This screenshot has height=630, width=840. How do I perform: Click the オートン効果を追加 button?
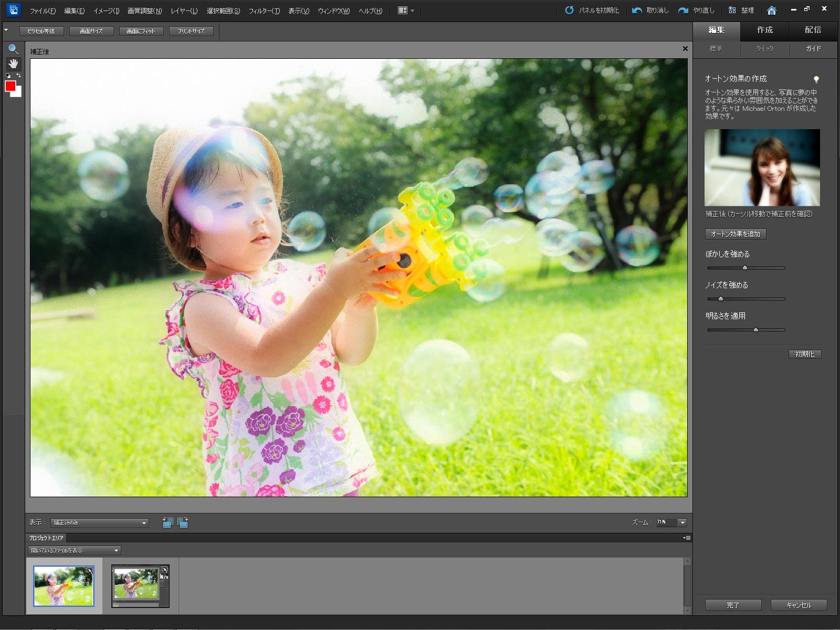click(x=736, y=234)
